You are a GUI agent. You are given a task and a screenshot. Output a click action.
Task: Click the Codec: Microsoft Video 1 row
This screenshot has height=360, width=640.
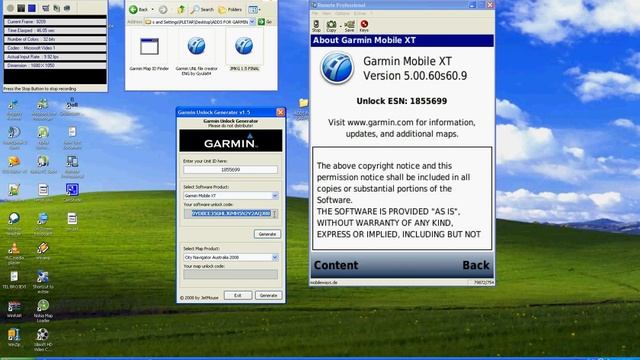(x=55, y=48)
